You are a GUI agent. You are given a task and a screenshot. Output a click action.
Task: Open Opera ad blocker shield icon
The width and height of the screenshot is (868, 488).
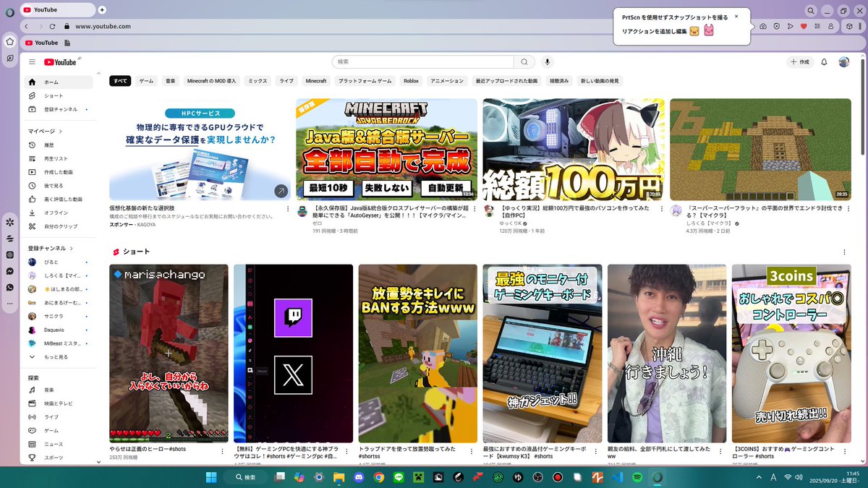tap(776, 26)
